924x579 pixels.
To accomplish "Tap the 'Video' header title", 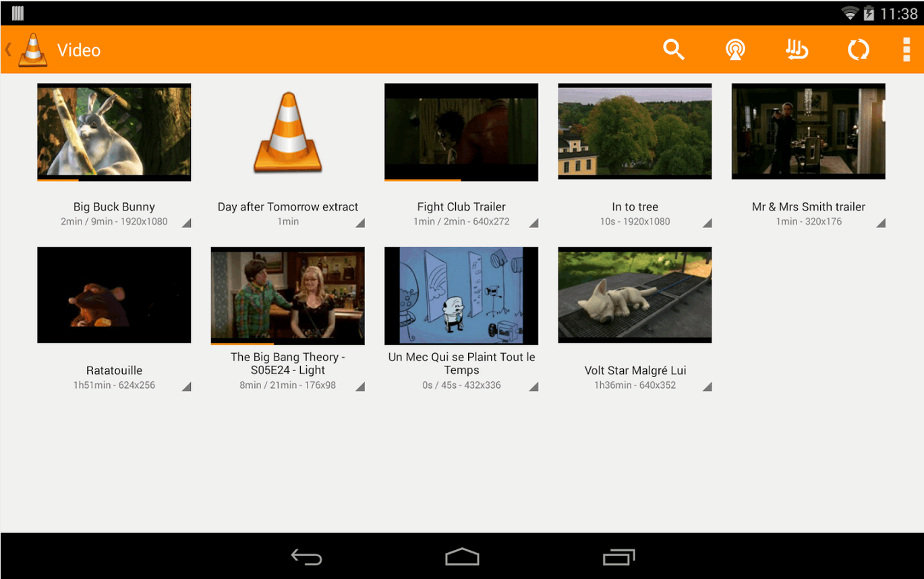I will (x=79, y=50).
